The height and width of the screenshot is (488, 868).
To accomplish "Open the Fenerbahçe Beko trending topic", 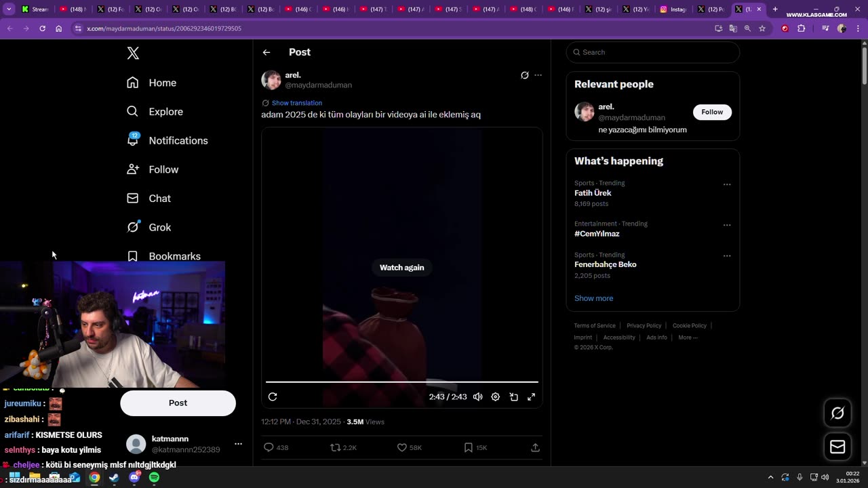I will (x=605, y=264).
